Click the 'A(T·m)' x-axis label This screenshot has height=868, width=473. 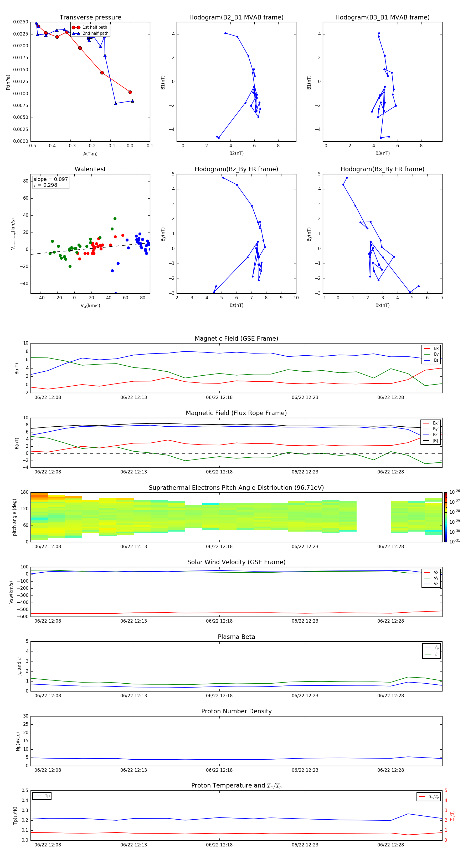pyautogui.click(x=90, y=154)
